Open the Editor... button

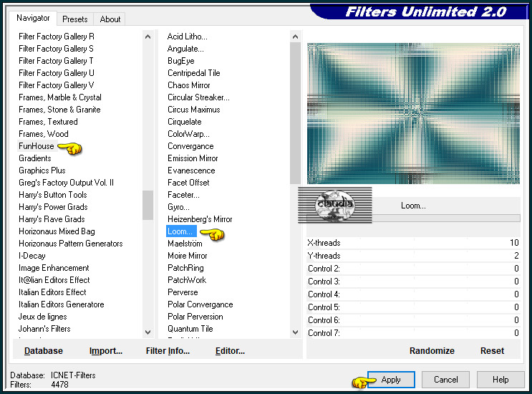pos(230,350)
